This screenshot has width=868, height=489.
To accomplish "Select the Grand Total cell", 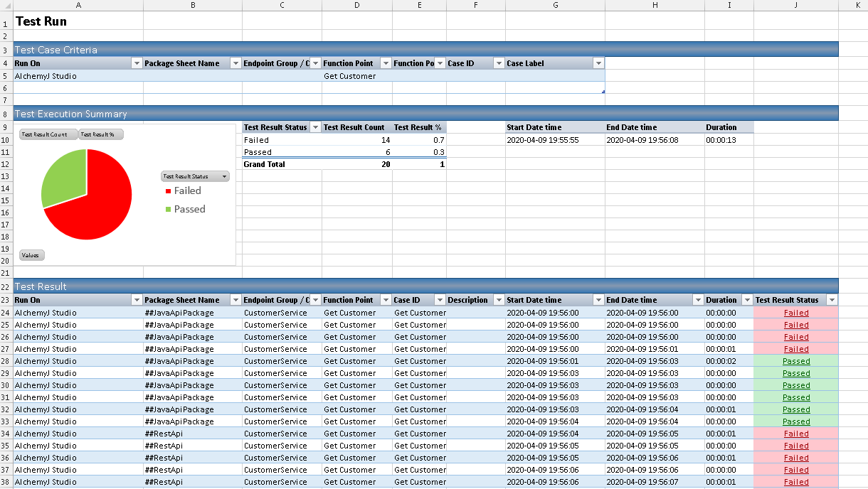I will (265, 164).
